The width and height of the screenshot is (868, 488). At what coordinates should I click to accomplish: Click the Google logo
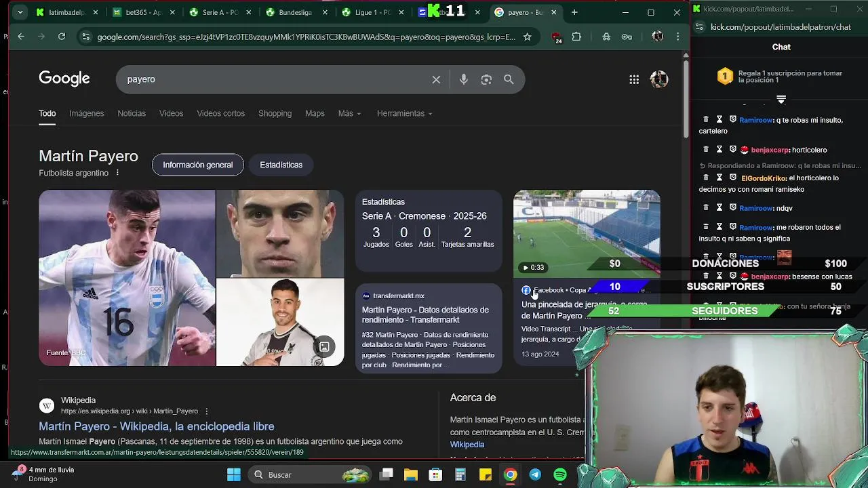click(64, 79)
